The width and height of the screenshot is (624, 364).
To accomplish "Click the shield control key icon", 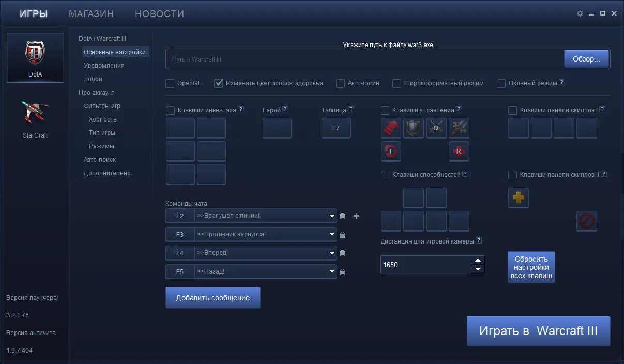I will [414, 128].
